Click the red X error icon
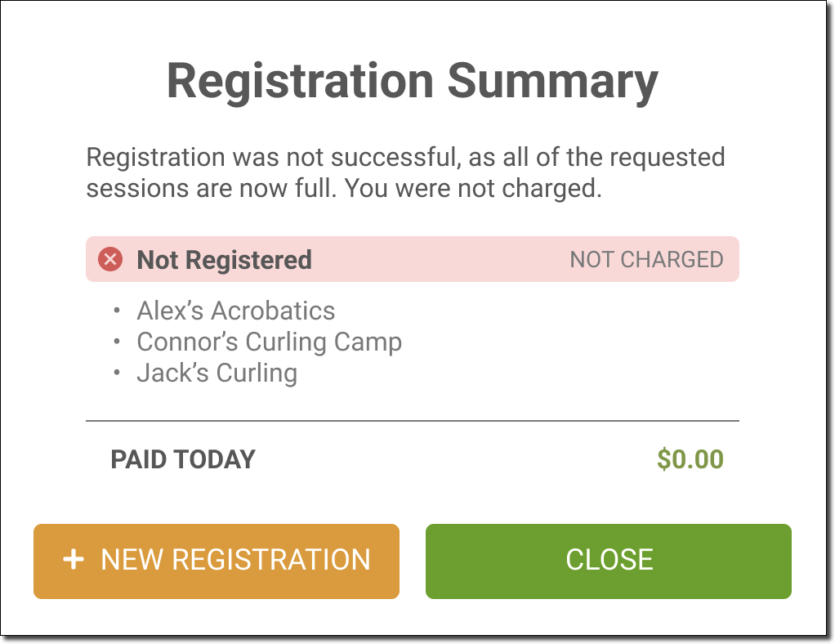Screen dimensions: 835x644 [x=110, y=260]
